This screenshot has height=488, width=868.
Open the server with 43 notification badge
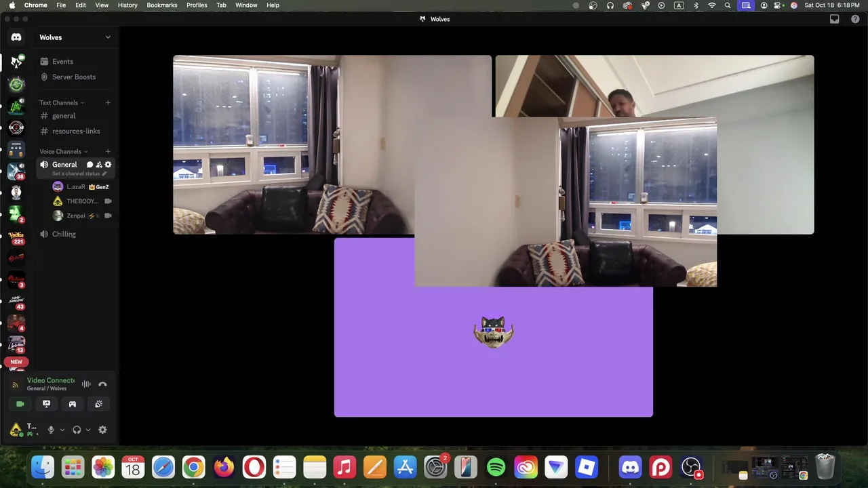(16, 301)
